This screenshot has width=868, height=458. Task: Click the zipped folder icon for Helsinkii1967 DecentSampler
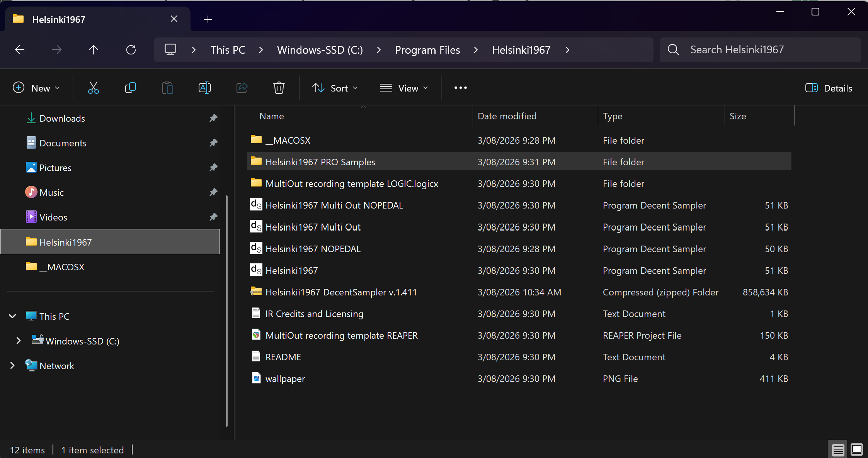click(x=256, y=292)
